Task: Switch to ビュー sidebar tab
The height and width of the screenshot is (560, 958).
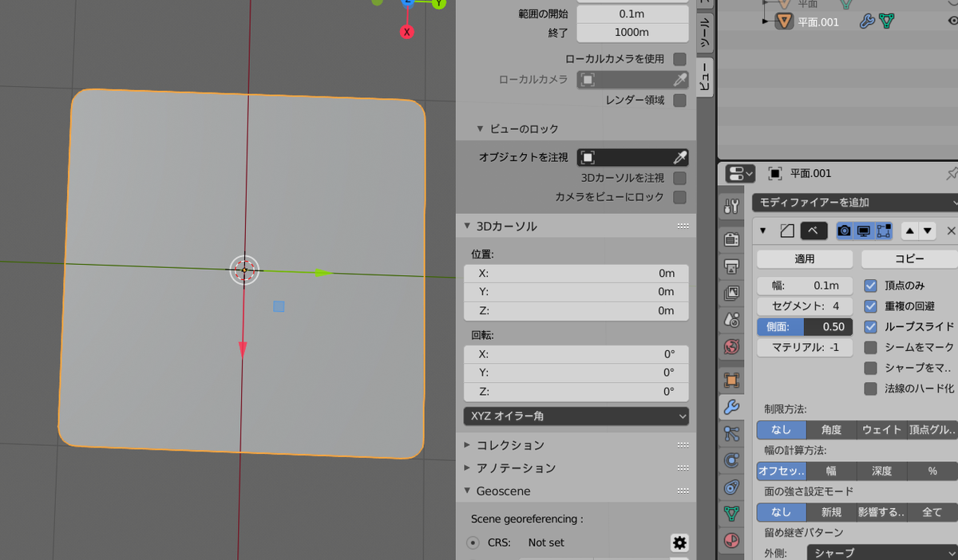Action: pos(705,77)
